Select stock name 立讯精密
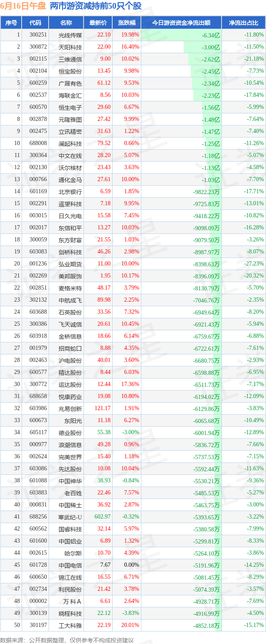Viewport: 266px width, 644px height. (x=70, y=131)
